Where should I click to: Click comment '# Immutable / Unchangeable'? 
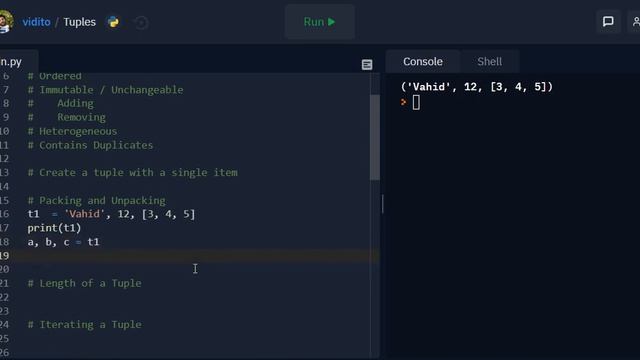click(x=105, y=89)
